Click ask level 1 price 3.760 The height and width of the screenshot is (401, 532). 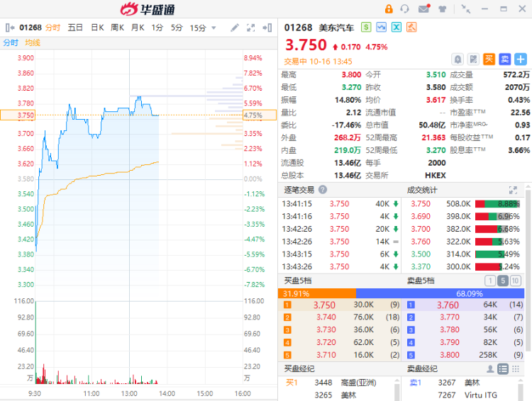click(448, 305)
